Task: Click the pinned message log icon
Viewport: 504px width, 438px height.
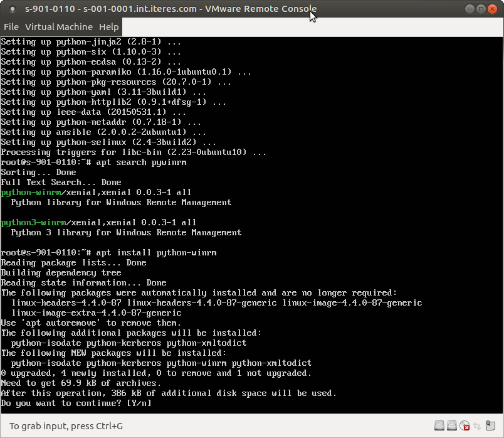Action: point(490,425)
